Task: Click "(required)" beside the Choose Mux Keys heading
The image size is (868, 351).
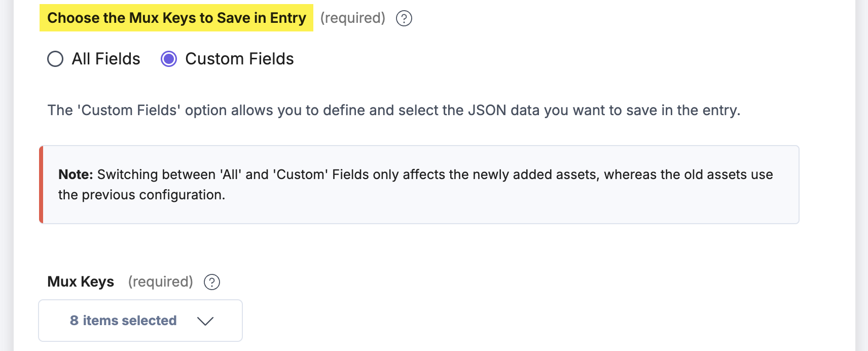Action: pyautogui.click(x=352, y=18)
